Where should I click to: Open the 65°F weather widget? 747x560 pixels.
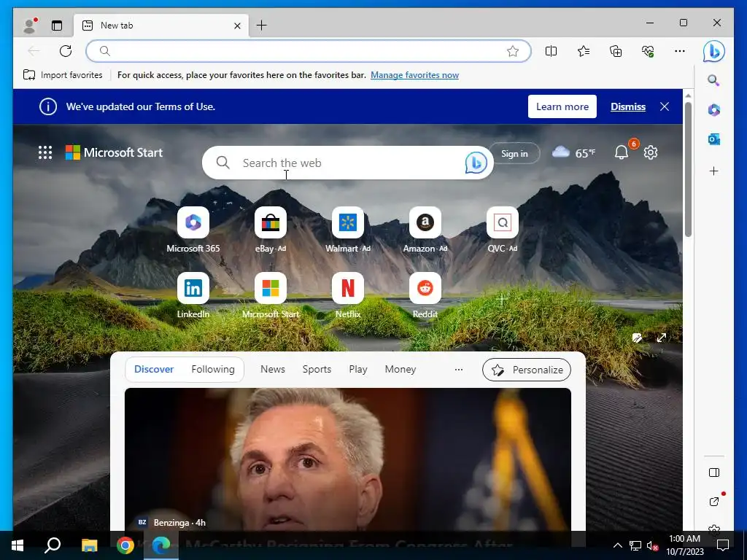click(573, 153)
